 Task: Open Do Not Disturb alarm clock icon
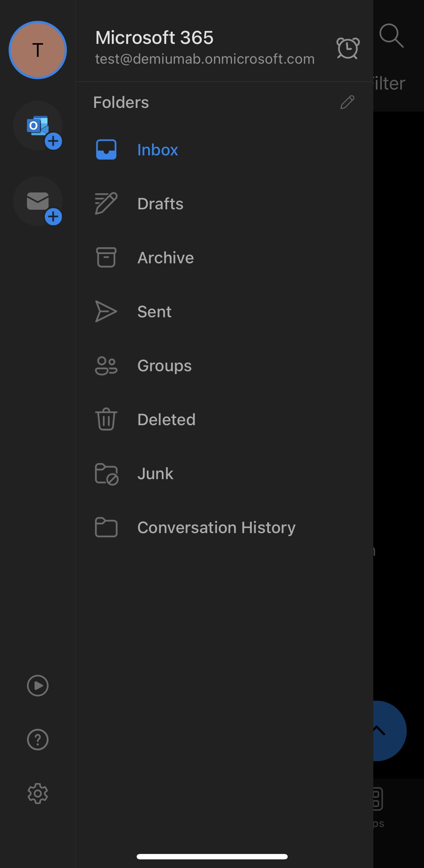click(348, 48)
